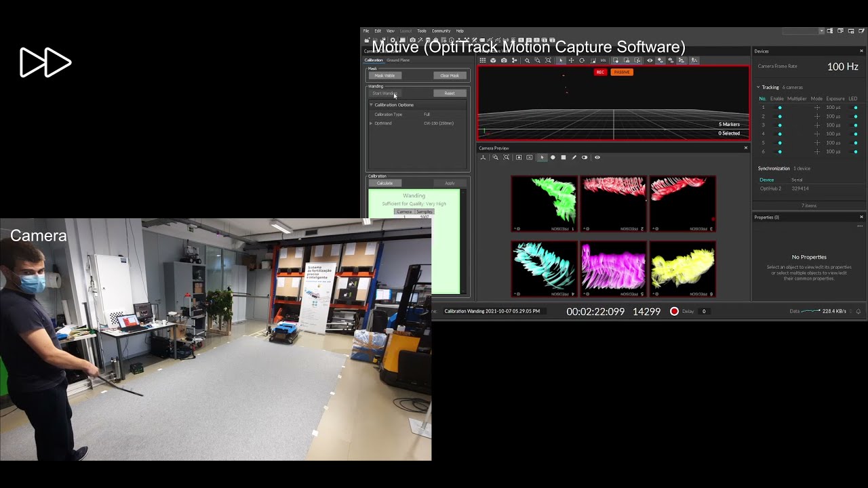Click the Calculate button

pos(384,183)
